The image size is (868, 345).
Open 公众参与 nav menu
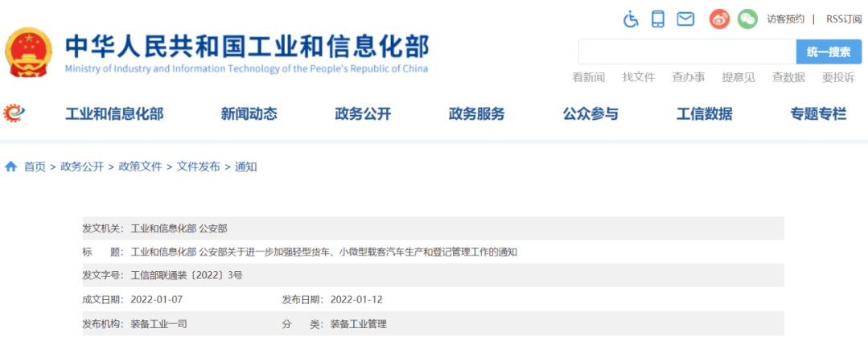pyautogui.click(x=590, y=115)
